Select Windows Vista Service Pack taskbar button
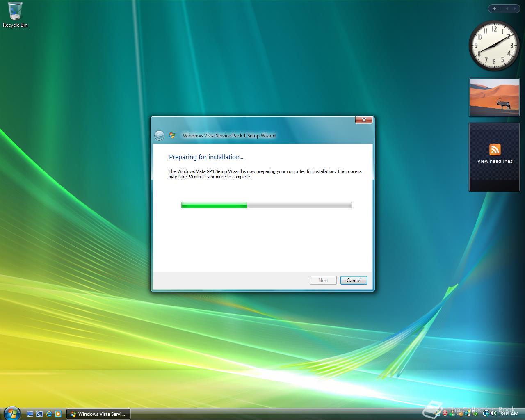 pos(98,414)
